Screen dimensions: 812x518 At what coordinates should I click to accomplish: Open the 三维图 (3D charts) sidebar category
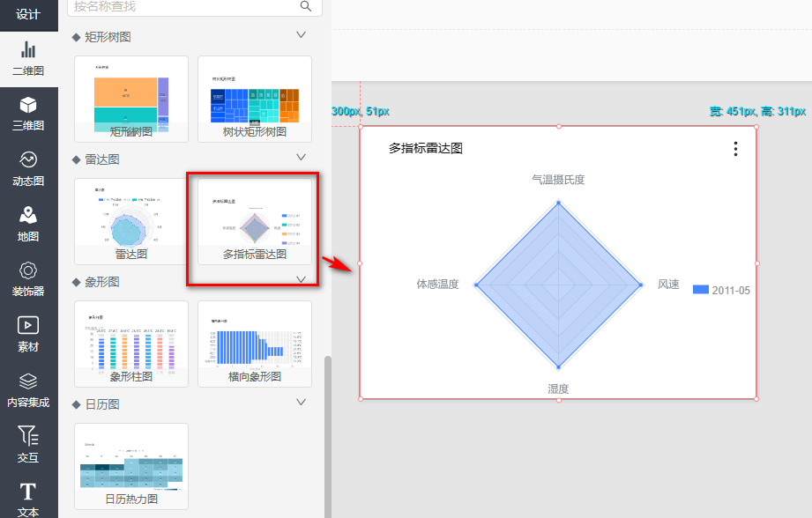tap(28, 114)
